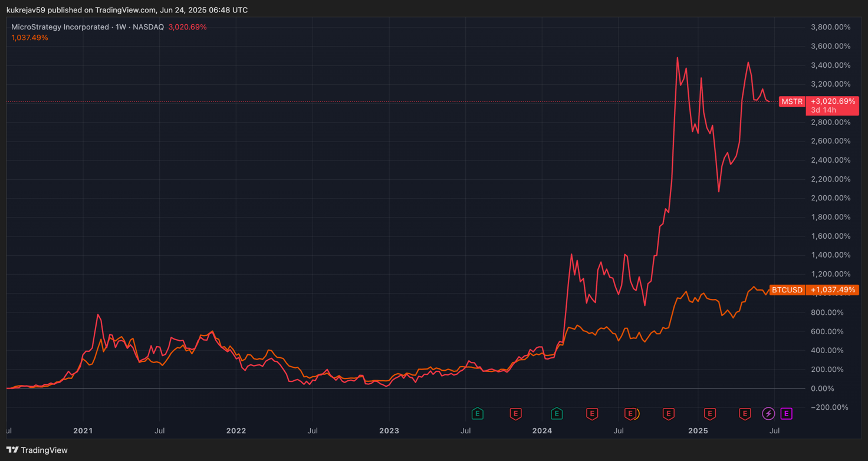Click the 3d 14h bar countdown

coord(823,110)
